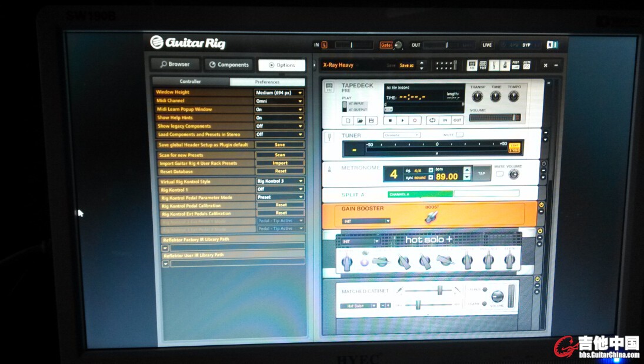Toggle Tapedeck play AT INPUT/OUTPUT switch

point(345,106)
